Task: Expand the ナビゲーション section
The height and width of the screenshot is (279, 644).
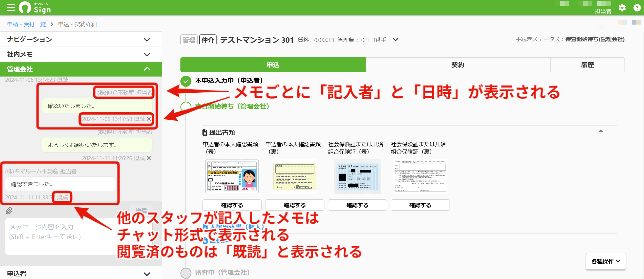Action: point(81,39)
